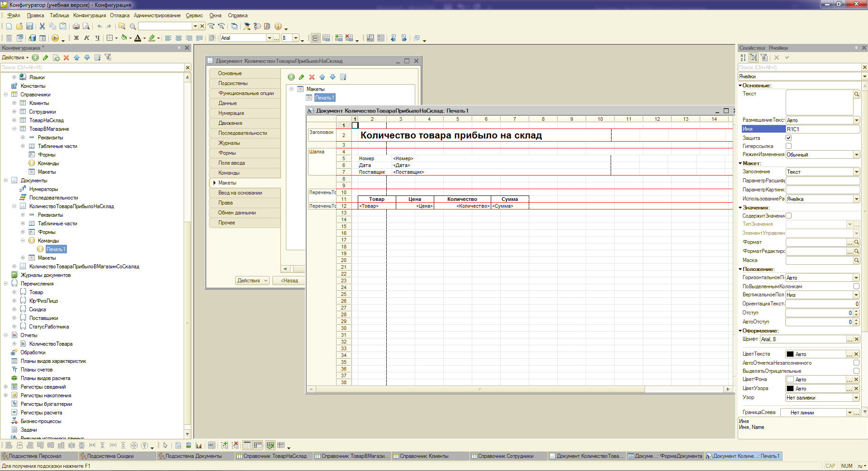
Task: Click the ЦветТекста black color swatch
Action: pyautogui.click(x=790, y=354)
